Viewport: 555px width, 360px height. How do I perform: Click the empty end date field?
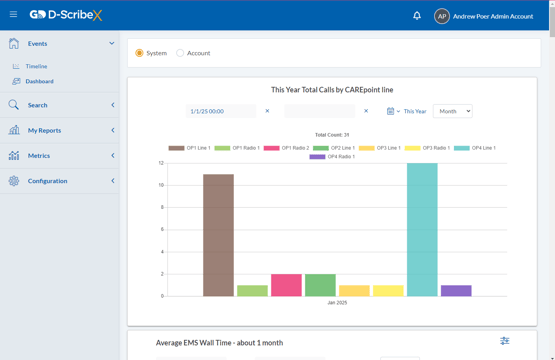[320, 111]
